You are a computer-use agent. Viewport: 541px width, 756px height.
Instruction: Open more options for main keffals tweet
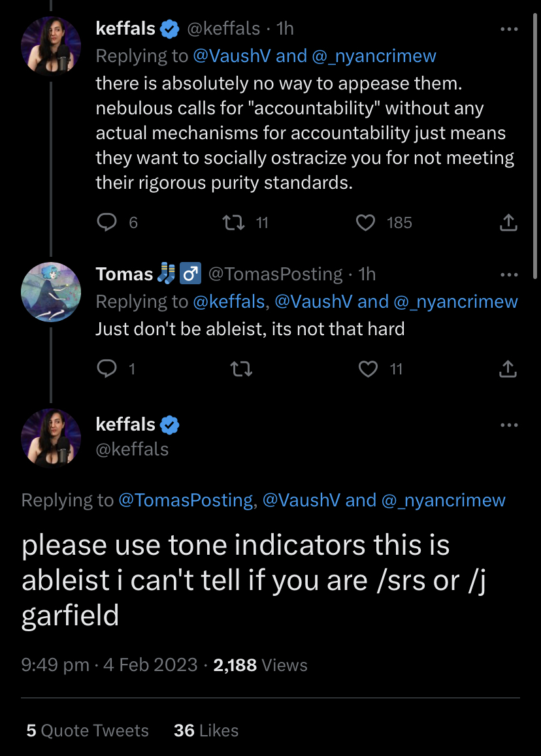(x=509, y=425)
